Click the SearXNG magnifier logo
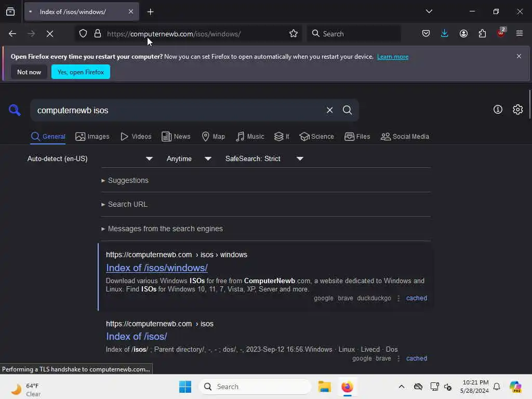Image resolution: width=532 pixels, height=399 pixels. click(15, 110)
